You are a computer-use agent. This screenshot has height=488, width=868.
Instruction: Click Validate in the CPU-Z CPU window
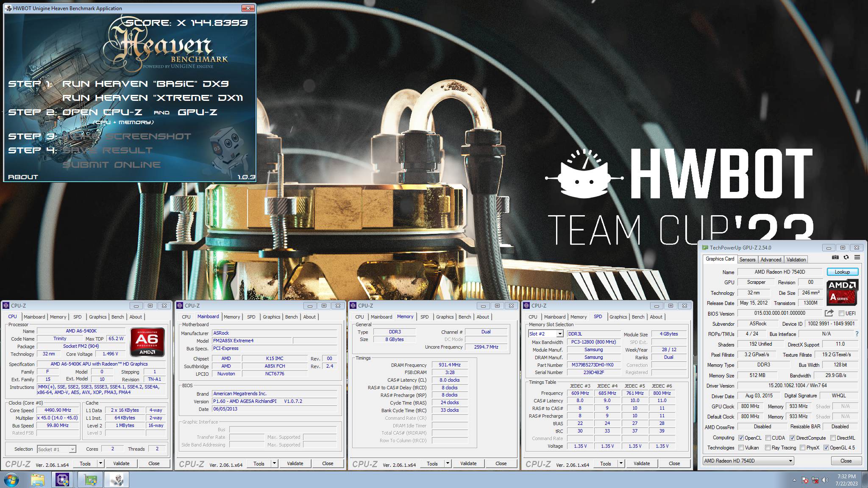121,463
